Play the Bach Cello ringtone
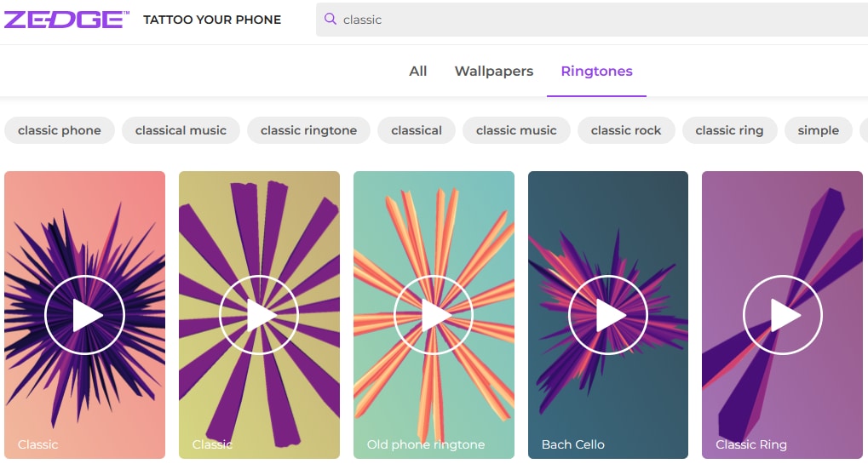Image resolution: width=868 pixels, height=464 pixels. [x=608, y=316]
